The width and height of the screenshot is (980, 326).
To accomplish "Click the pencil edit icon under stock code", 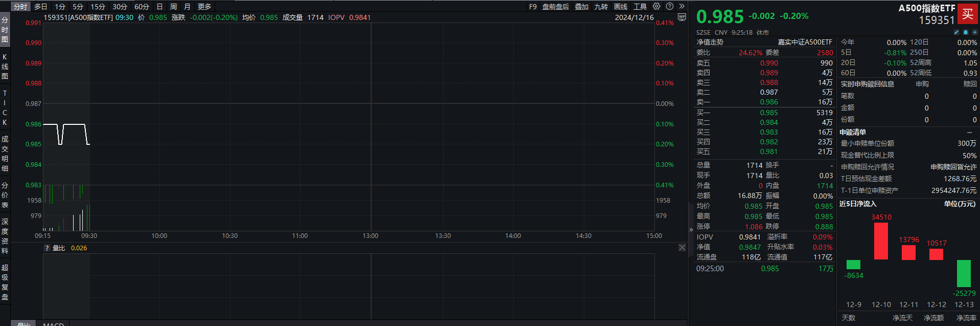I will coord(956,32).
